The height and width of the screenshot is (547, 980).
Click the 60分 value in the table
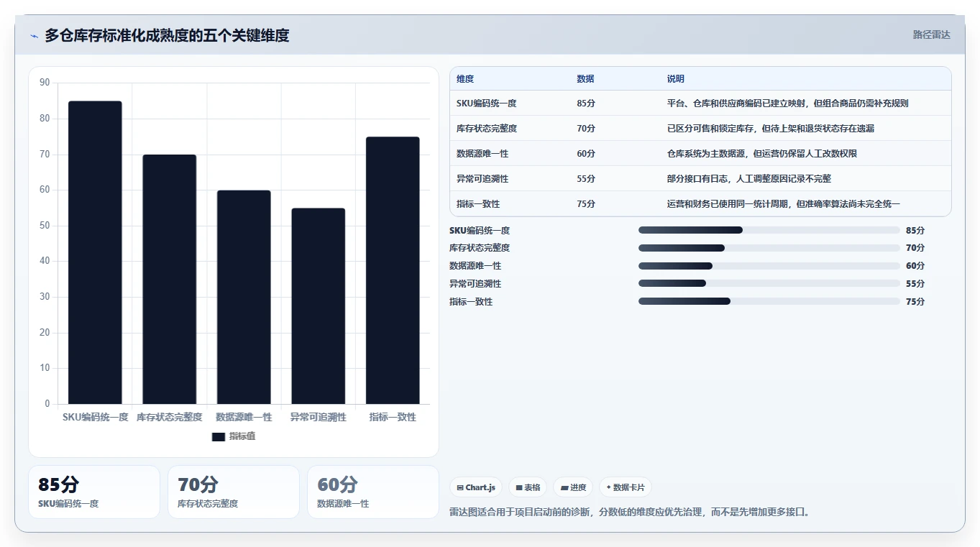coord(586,154)
